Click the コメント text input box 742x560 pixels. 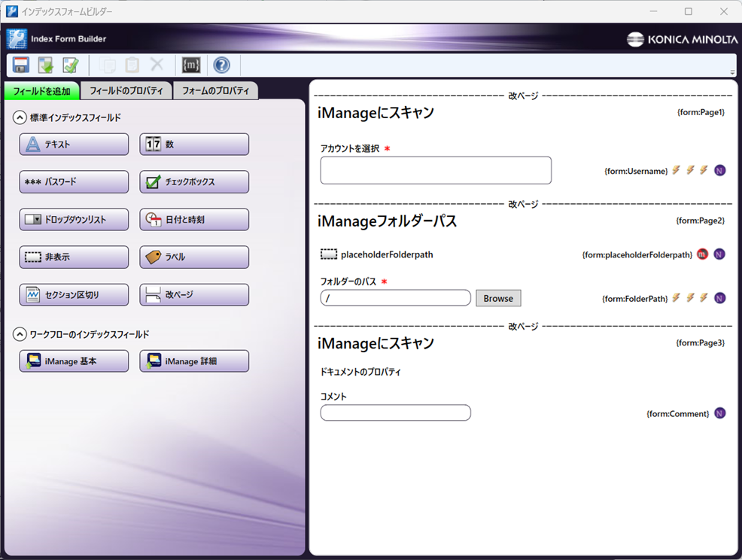(395, 412)
